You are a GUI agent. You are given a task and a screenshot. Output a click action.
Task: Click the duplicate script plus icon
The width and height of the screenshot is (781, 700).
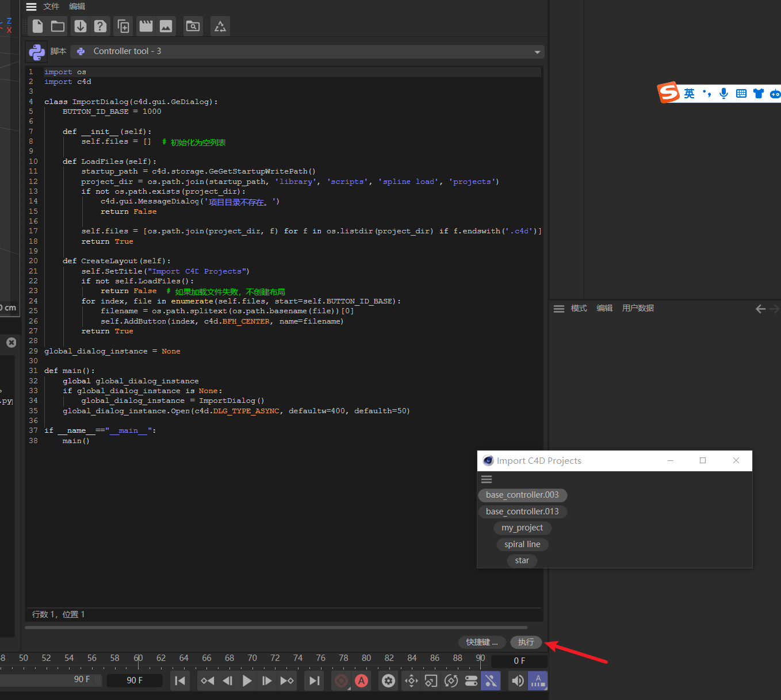point(123,26)
